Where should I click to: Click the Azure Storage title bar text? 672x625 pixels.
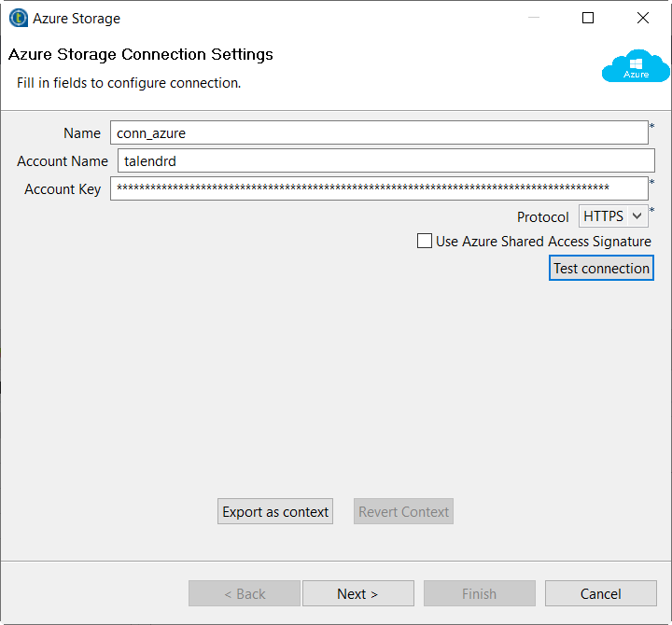77,18
